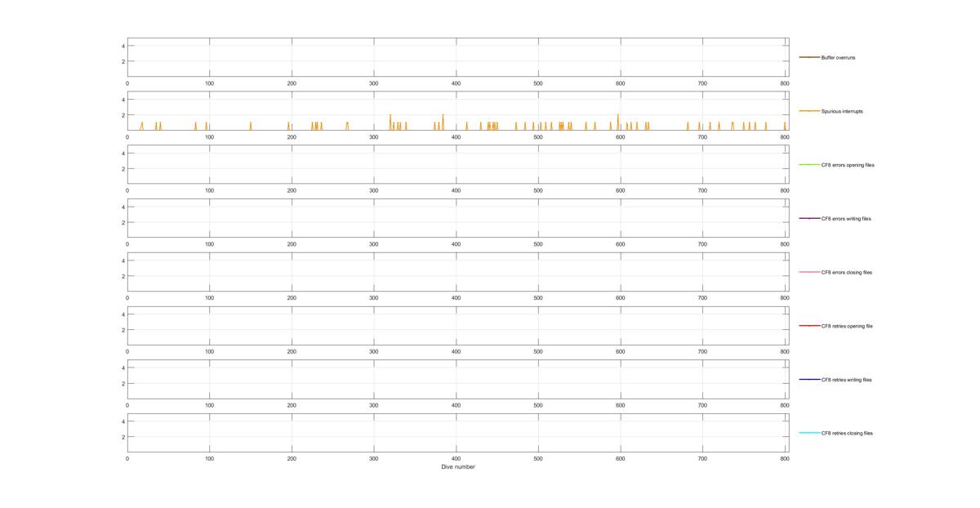Click the purple line sample for CF8 errors writing files
Viewport: 980px width, 508px height.
point(809,218)
